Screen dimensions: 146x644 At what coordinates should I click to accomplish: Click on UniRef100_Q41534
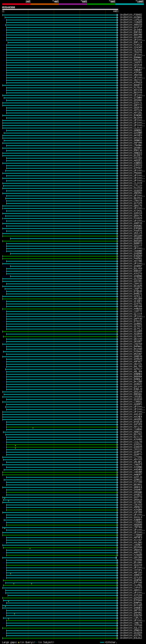(x=131, y=65)
